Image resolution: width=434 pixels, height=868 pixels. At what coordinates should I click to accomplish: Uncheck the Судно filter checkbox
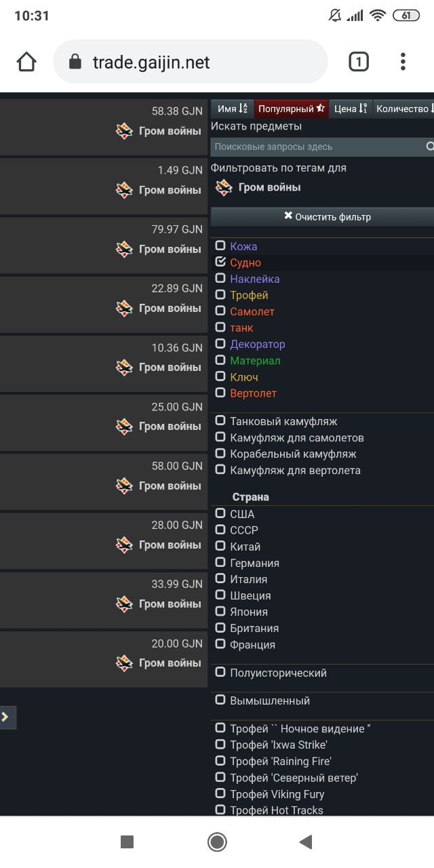220,262
